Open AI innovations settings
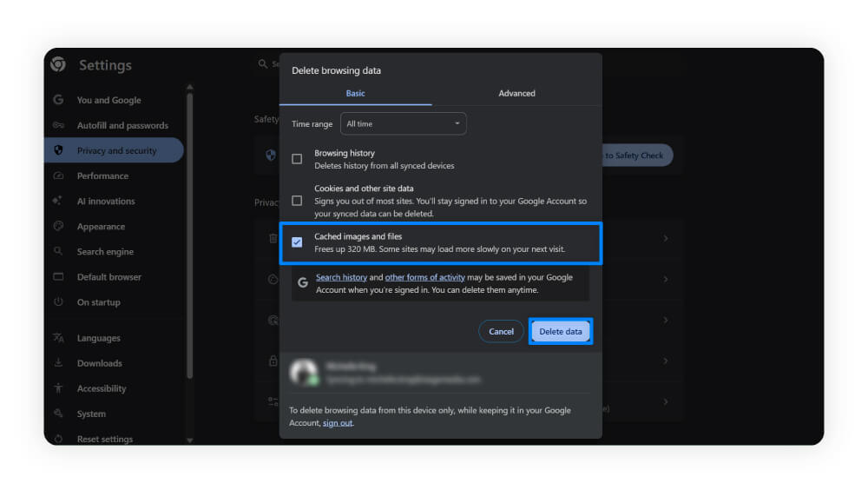Viewport: 868px width, 490px height. point(106,202)
